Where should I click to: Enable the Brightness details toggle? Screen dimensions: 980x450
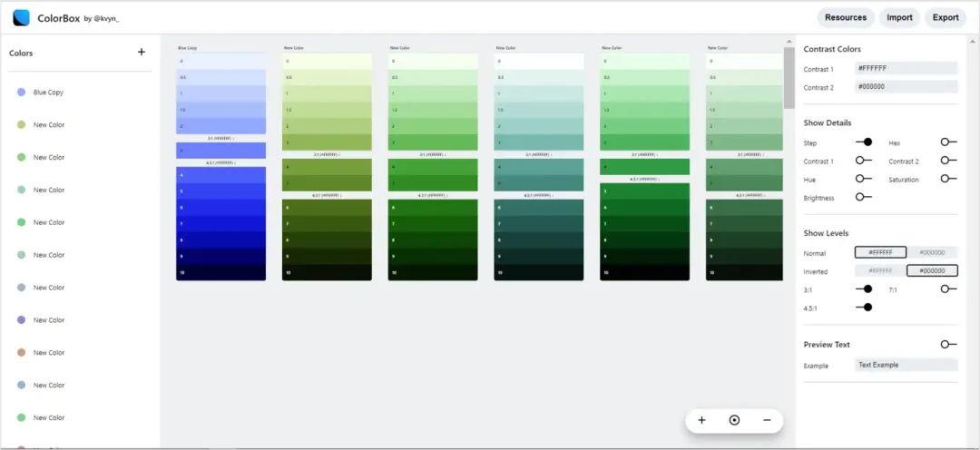(x=864, y=197)
